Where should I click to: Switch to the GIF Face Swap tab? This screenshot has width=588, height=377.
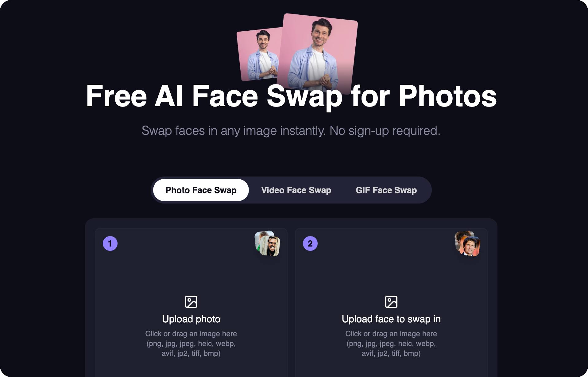pos(386,190)
